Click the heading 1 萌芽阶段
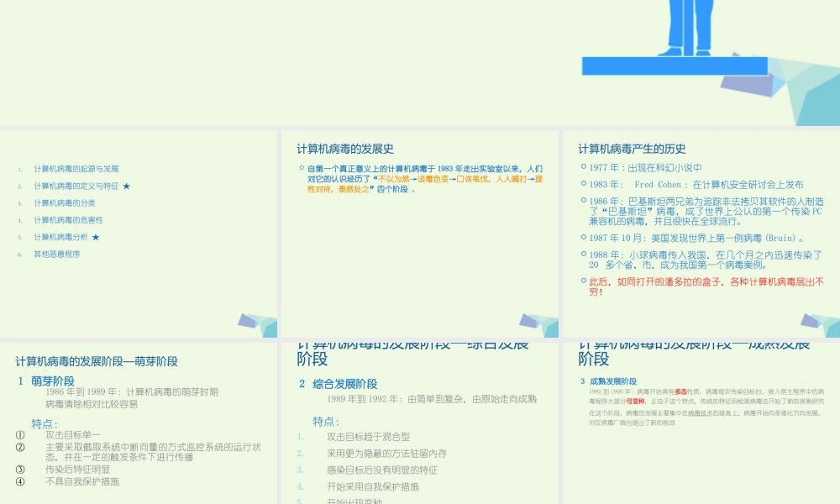This screenshot has height=504, width=840. pyautogui.click(x=46, y=381)
